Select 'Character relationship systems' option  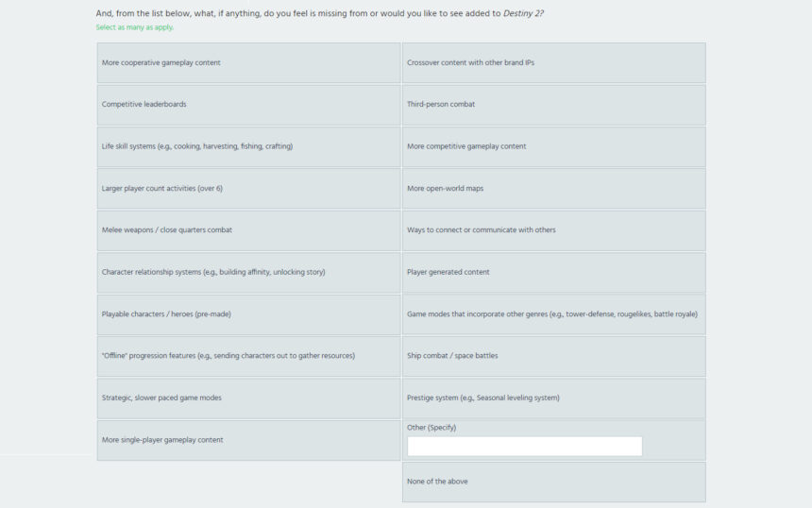[x=248, y=272]
